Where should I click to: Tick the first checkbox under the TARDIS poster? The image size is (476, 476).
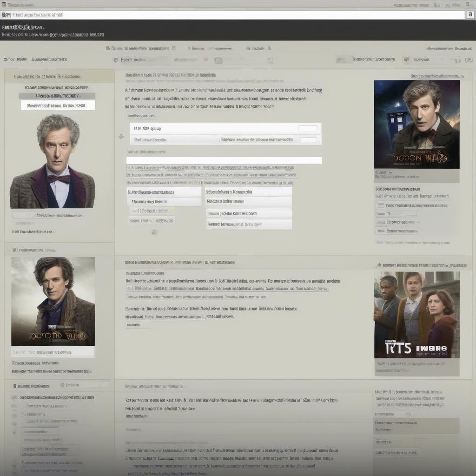click(x=380, y=205)
